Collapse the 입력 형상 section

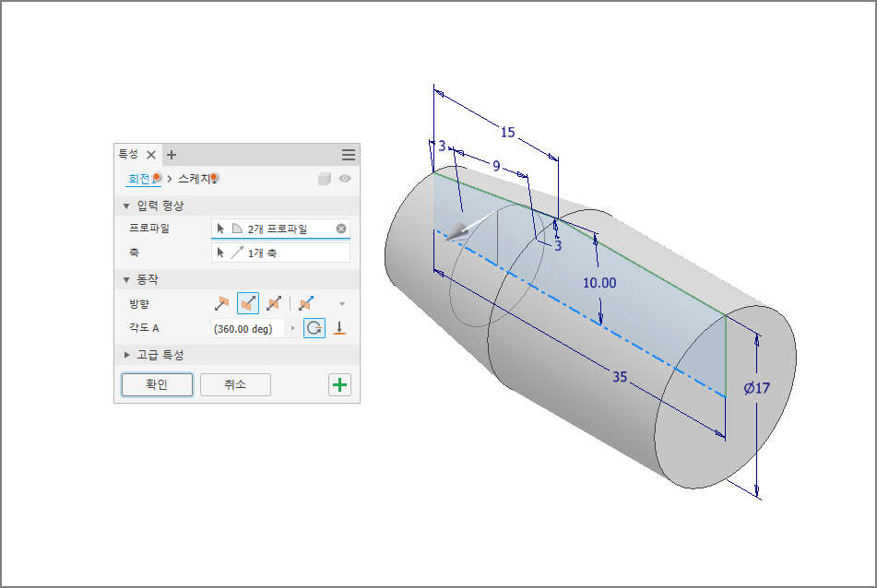tap(126, 206)
